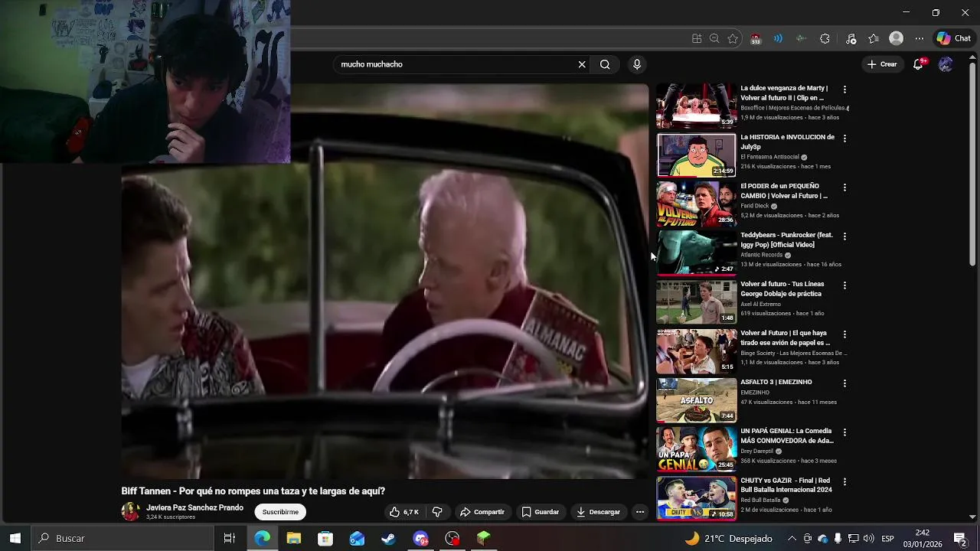Click the apps grid icon in address bar

[x=697, y=38]
